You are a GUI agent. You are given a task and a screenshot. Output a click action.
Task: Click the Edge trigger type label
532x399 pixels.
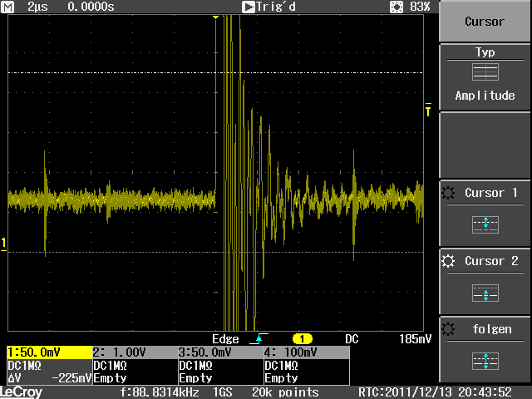click(x=225, y=339)
